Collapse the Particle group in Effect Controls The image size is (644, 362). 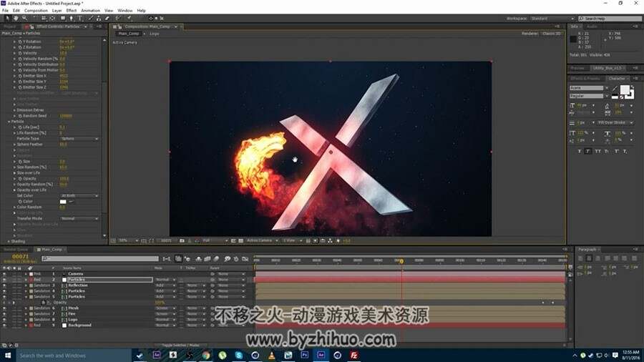[9, 122]
